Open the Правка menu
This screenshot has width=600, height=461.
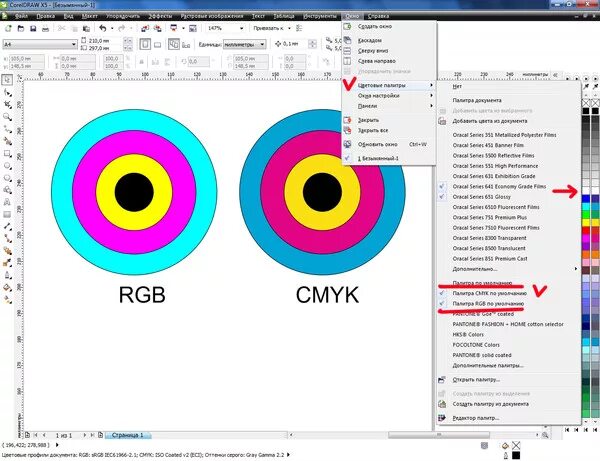(x=46, y=16)
